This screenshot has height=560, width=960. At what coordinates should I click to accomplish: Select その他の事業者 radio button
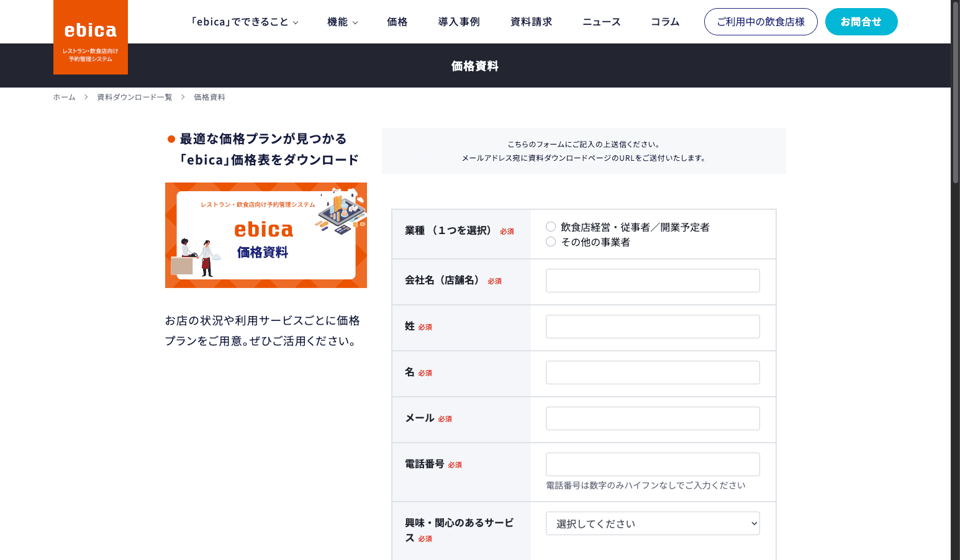(551, 242)
